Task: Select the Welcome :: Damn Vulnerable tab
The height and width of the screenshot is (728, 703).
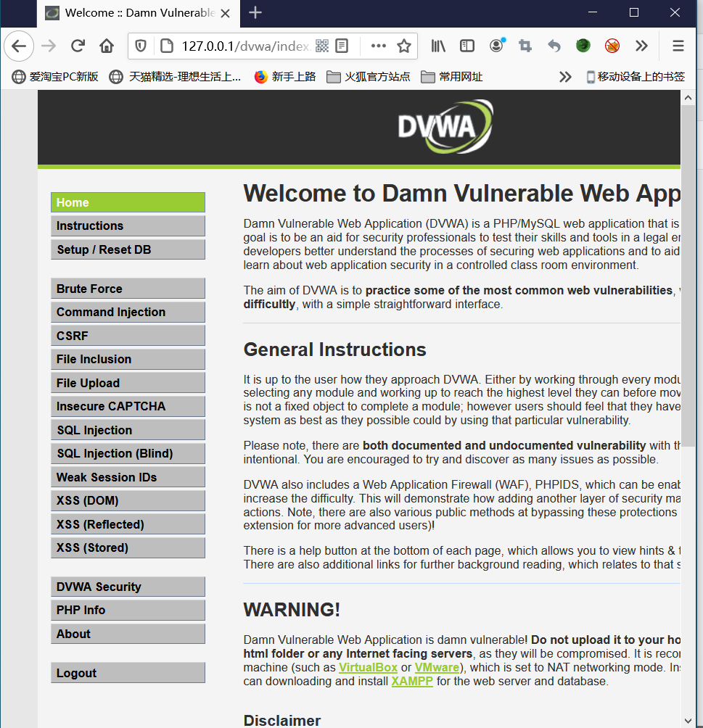Action: coord(139,14)
